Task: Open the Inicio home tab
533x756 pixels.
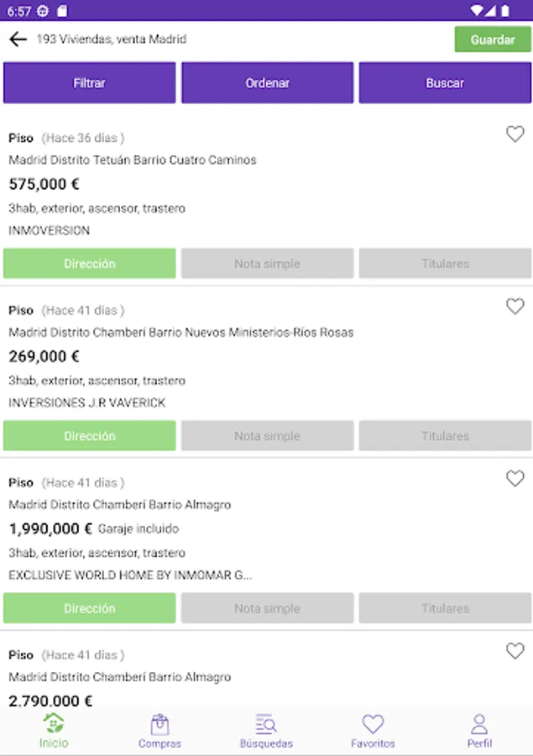Action: (x=54, y=730)
